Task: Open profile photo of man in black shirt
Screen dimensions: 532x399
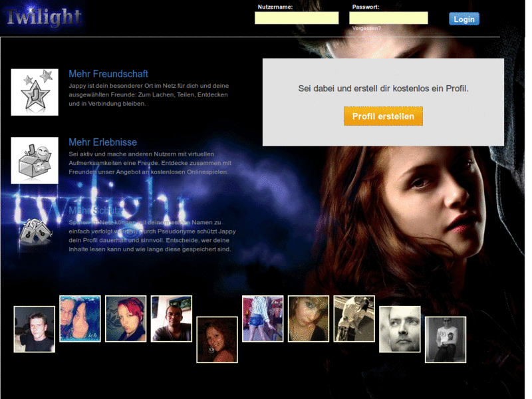Action: (x=35, y=329)
